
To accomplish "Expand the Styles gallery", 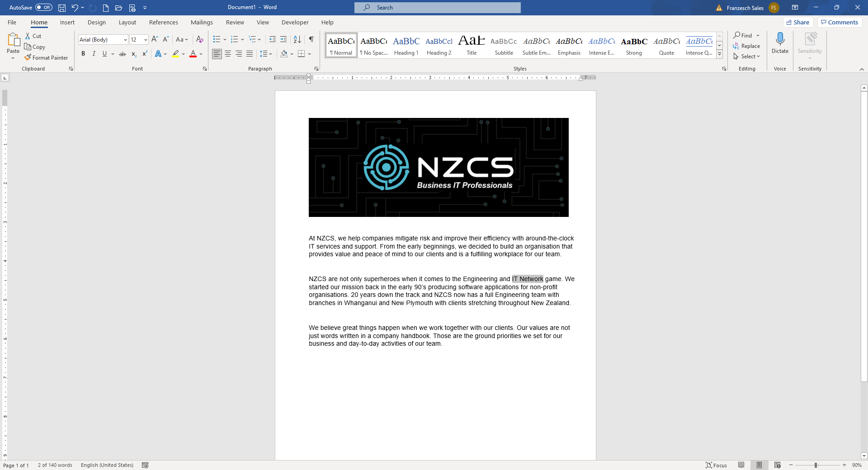I will [x=719, y=54].
